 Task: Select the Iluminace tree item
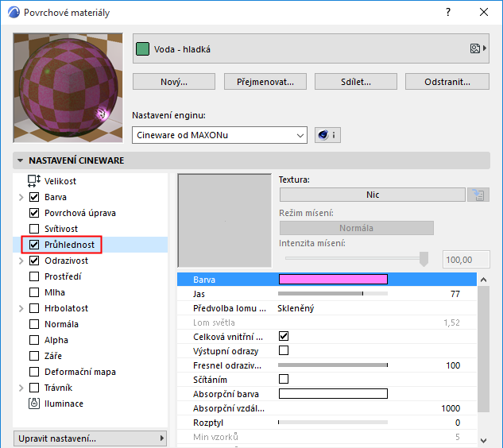pos(64,404)
